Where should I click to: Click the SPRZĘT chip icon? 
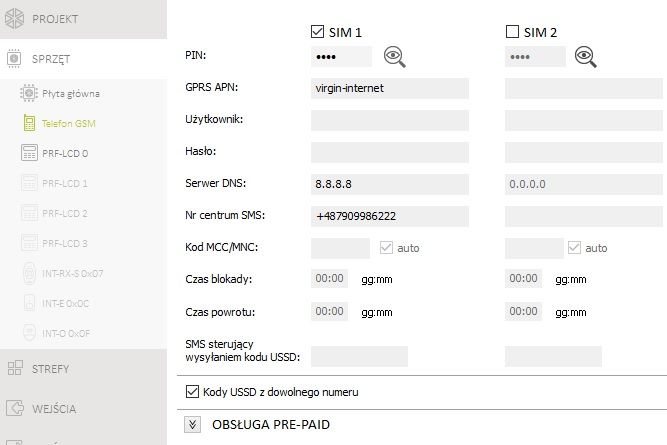(14, 58)
